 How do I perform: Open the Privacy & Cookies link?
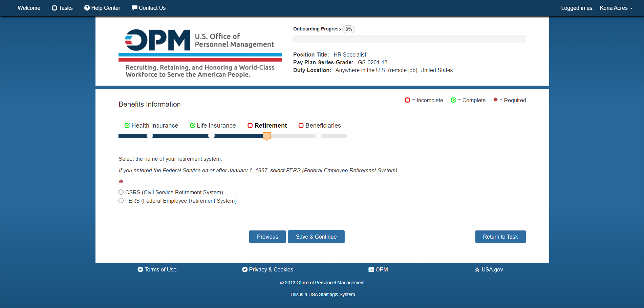(267, 269)
